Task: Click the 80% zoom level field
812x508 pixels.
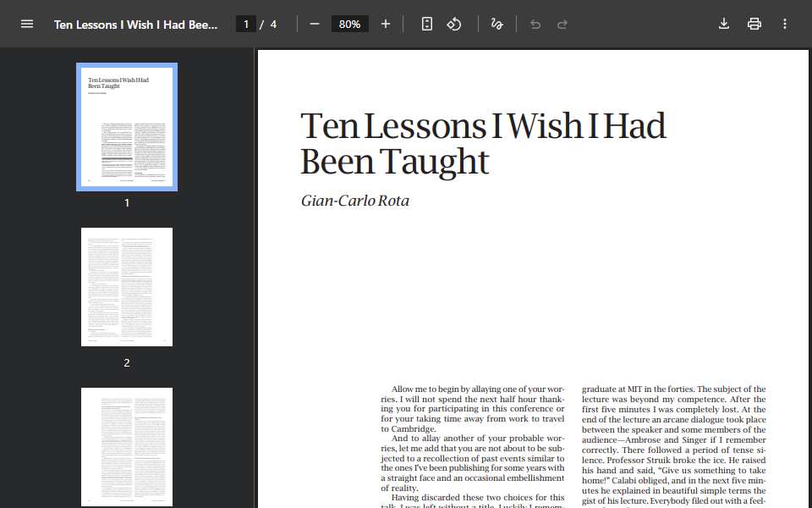Action: 349,24
